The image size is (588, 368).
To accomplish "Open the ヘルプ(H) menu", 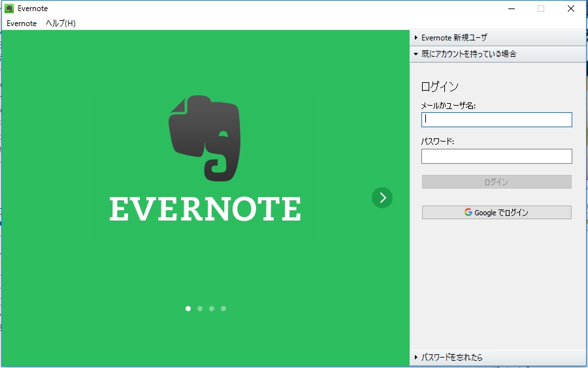I will [61, 23].
